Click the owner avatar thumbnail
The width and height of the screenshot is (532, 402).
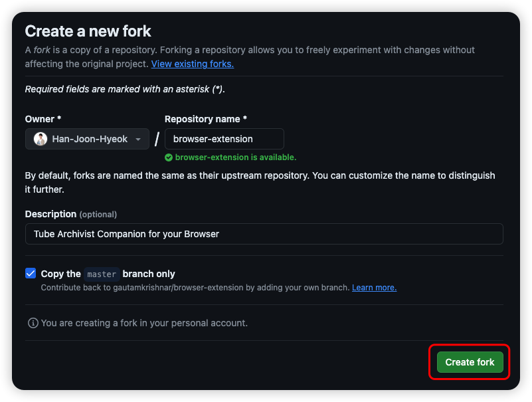[x=41, y=139]
